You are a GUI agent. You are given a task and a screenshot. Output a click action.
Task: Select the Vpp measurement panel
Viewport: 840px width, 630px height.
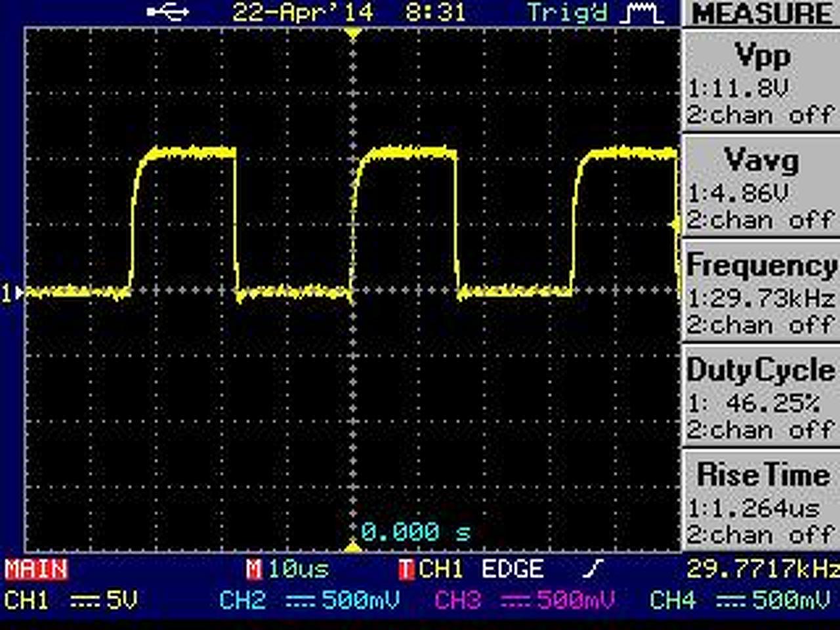tap(761, 81)
